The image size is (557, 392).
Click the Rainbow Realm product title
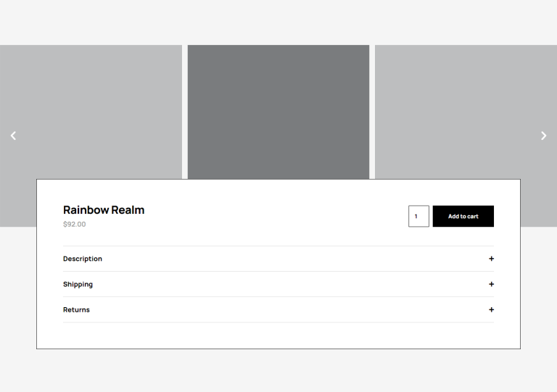pos(104,210)
